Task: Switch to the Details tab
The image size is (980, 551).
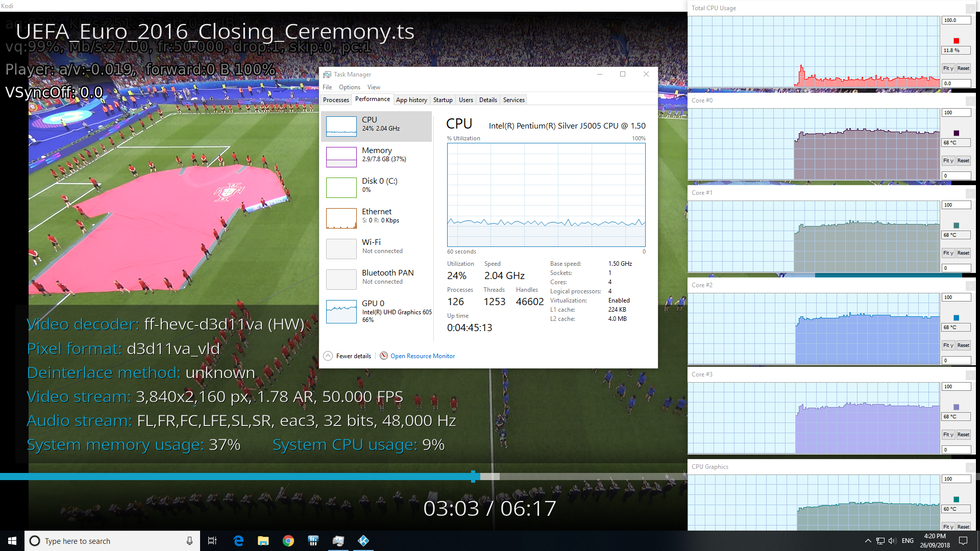Action: [x=488, y=100]
